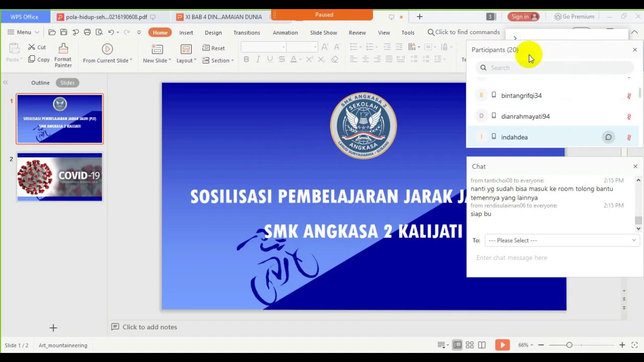Viewport: 644px width, 362px height.
Task: Open the 66% zoom level dropdown
Action: (525, 345)
